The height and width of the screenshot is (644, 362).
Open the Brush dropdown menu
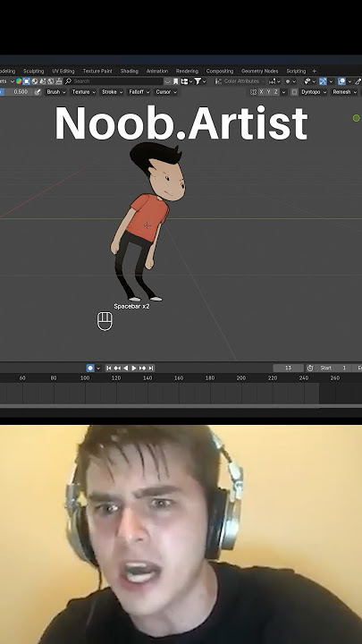[x=55, y=92]
